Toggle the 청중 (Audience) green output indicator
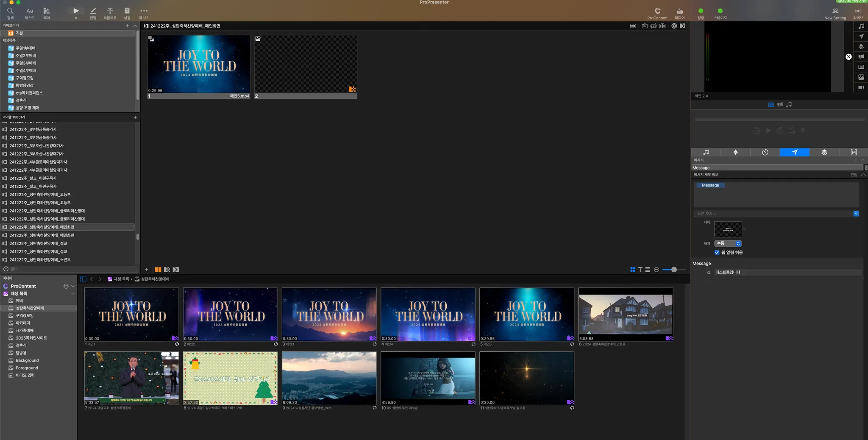 click(x=701, y=11)
